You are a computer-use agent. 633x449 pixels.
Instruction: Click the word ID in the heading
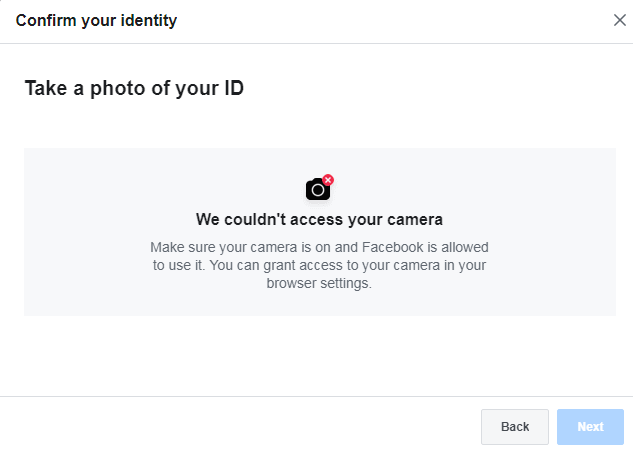tap(234, 88)
